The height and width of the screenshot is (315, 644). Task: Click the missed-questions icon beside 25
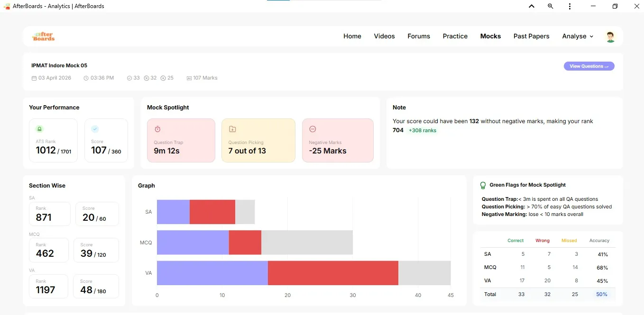(x=163, y=78)
